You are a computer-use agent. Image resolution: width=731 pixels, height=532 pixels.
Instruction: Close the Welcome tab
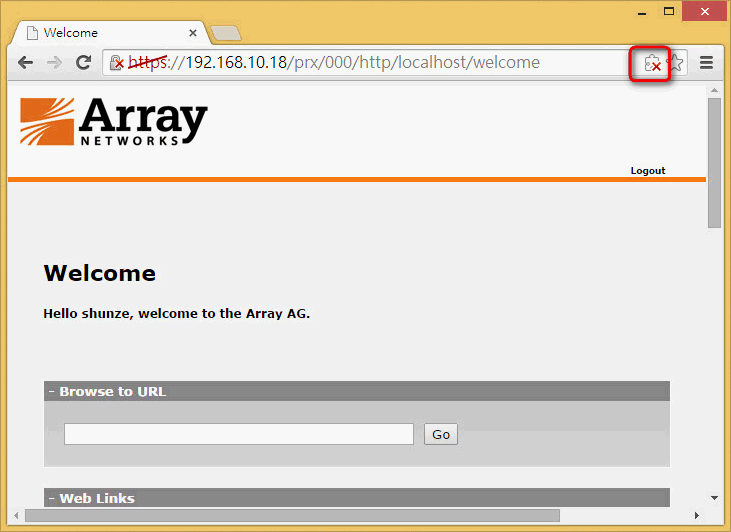[x=193, y=33]
